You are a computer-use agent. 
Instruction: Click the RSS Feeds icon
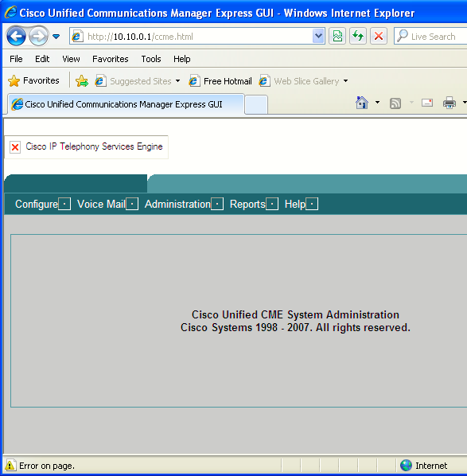pyautogui.click(x=395, y=103)
